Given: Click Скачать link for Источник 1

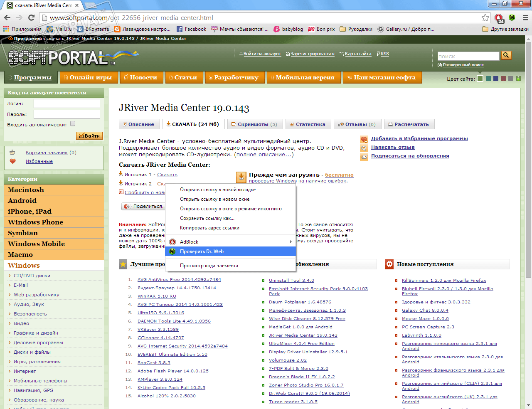Looking at the screenshot, I should point(167,175).
